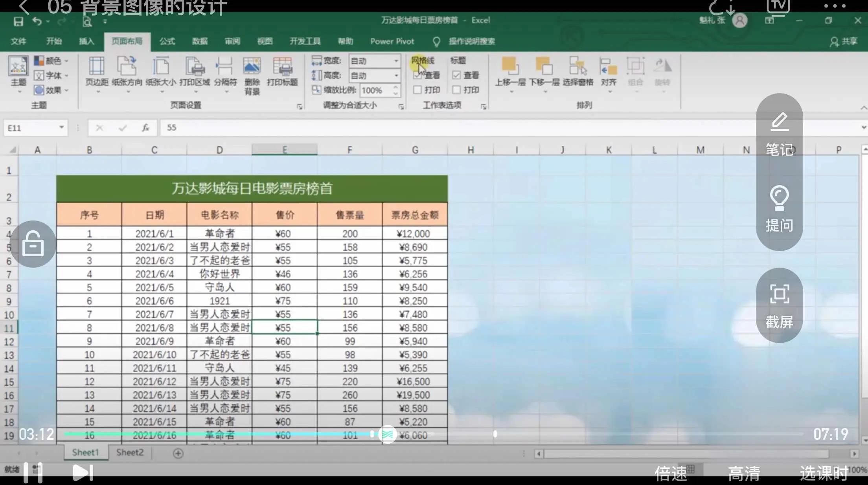Open the 宽度 width dropdown
The image size is (868, 485).
[396, 61]
